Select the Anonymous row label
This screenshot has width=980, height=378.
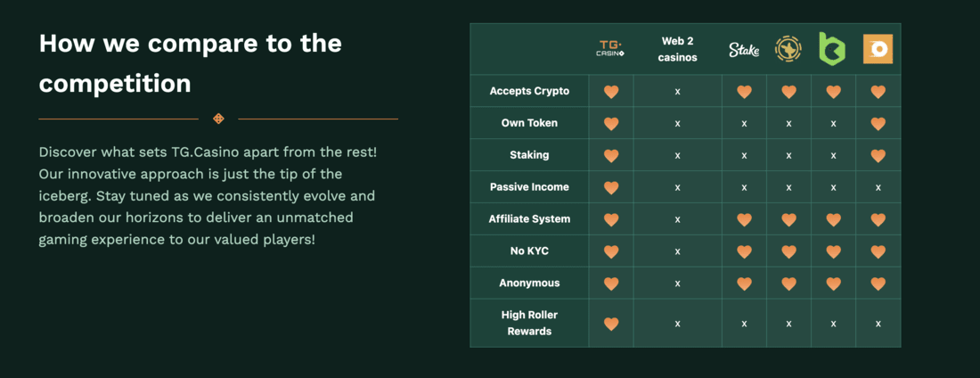coord(529,283)
